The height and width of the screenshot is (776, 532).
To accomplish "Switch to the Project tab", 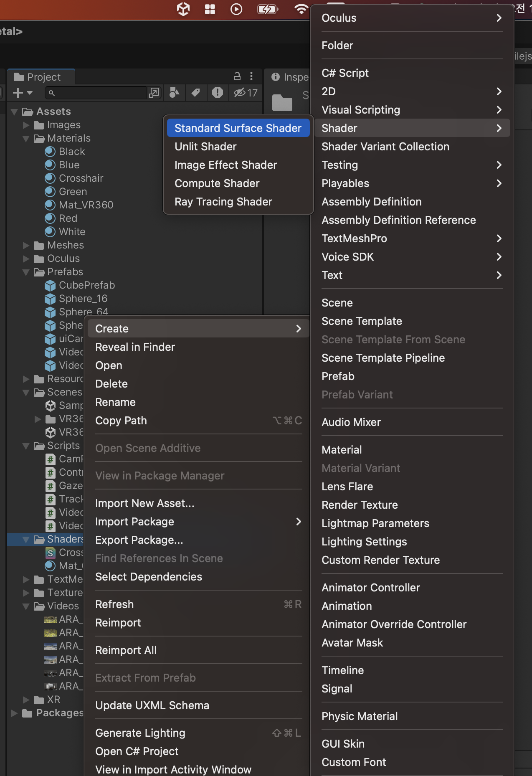I will click(41, 77).
